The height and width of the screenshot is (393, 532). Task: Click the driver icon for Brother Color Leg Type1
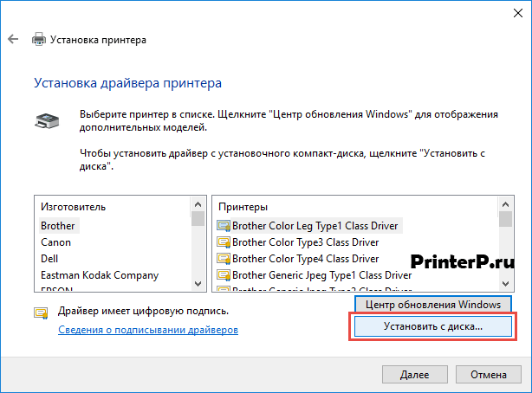tap(223, 226)
